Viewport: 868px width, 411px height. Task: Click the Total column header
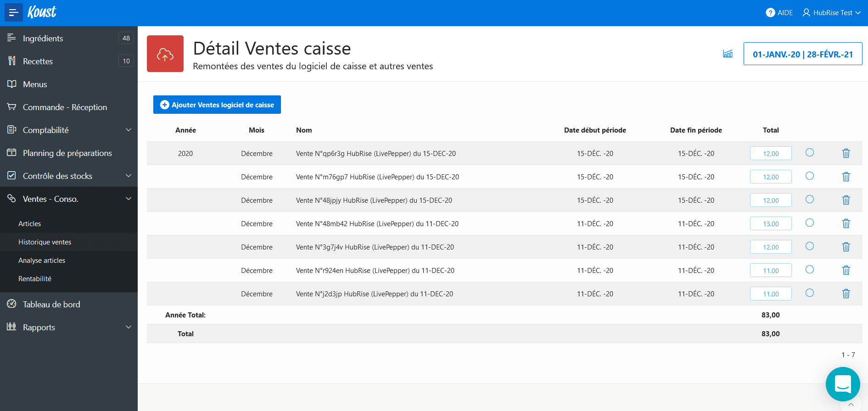click(x=771, y=130)
